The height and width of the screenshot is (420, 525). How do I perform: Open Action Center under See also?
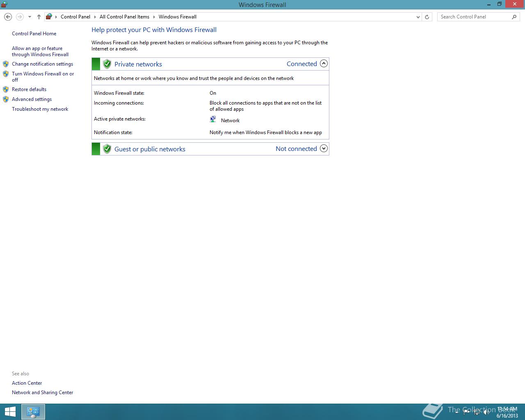point(27,383)
